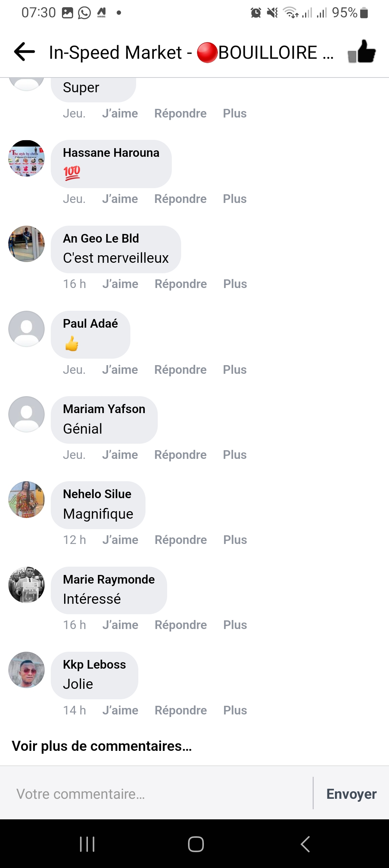The image size is (389, 868).
Task: Like Mariam Yafson's Génial comment
Action: coord(120,455)
